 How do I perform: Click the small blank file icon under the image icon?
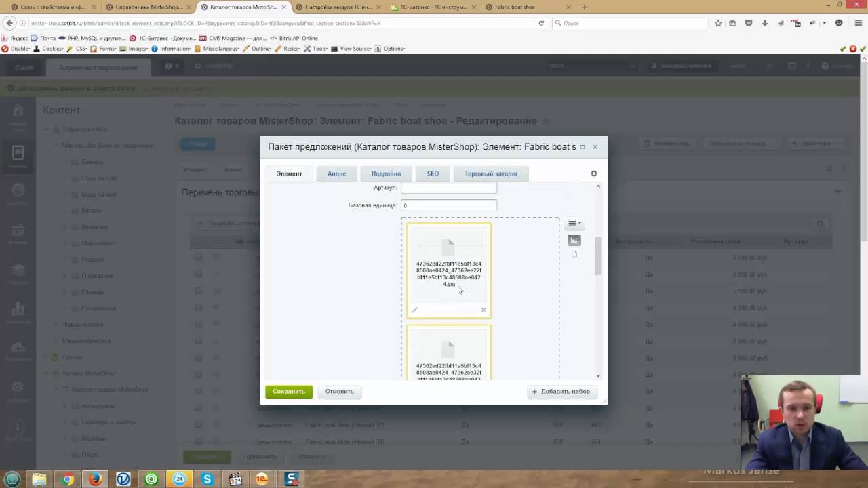[574, 254]
